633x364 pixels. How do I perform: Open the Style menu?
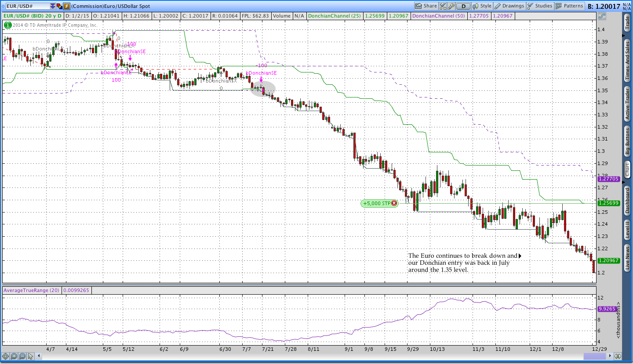(x=482, y=6)
